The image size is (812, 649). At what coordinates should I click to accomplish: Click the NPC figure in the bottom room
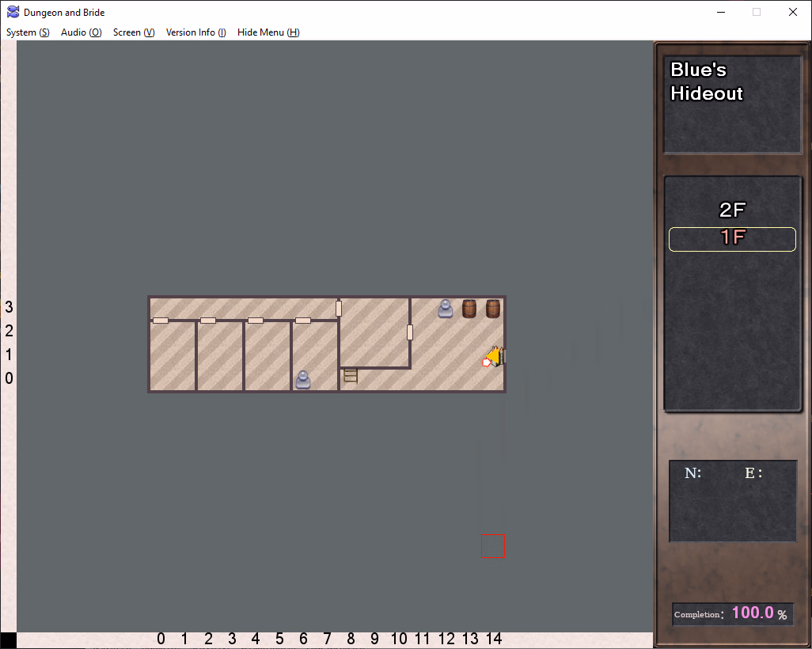[303, 380]
